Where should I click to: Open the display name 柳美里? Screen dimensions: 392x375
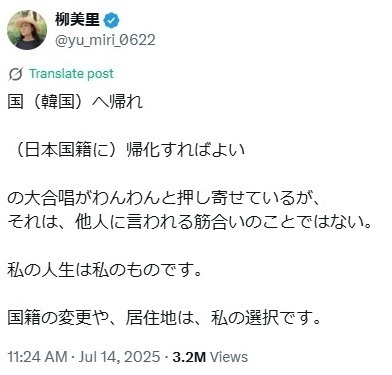[x=77, y=20]
